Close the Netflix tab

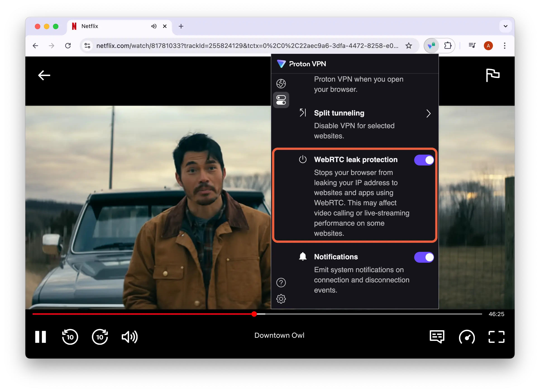point(165,26)
